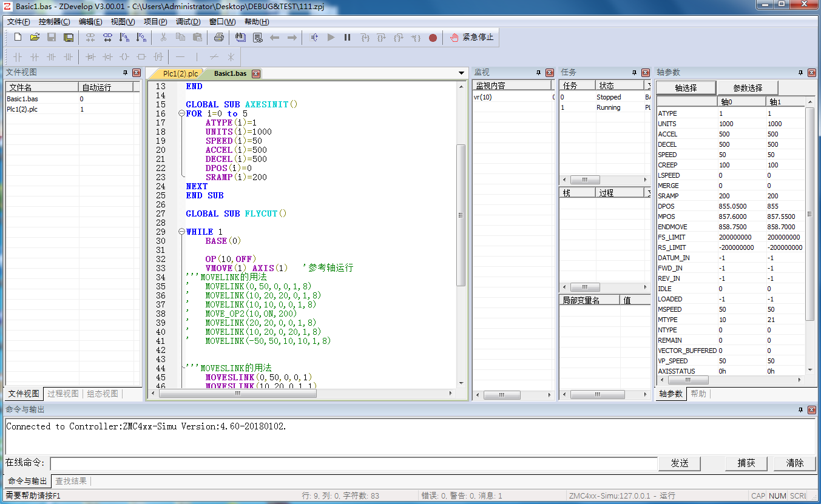
Task: Switch to the 过程视图 tab
Action: (63, 394)
